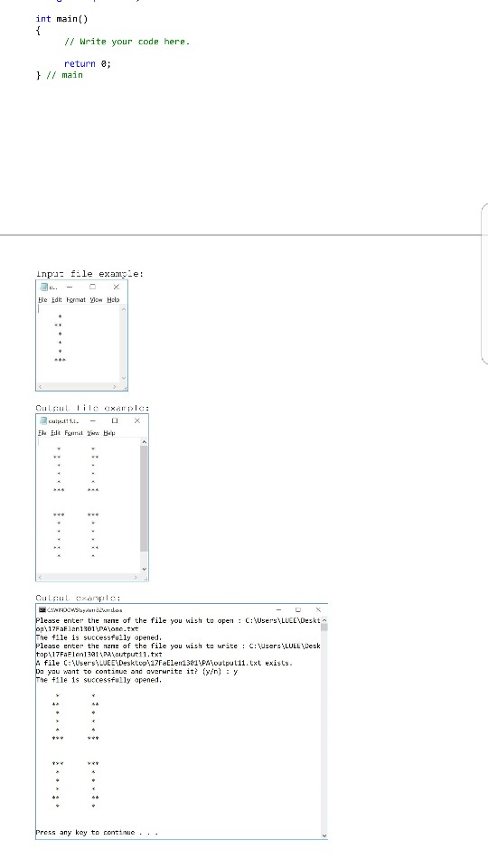Click the '// Write your code here.' comment
Viewport: 488px width, 868px height.
(127, 42)
